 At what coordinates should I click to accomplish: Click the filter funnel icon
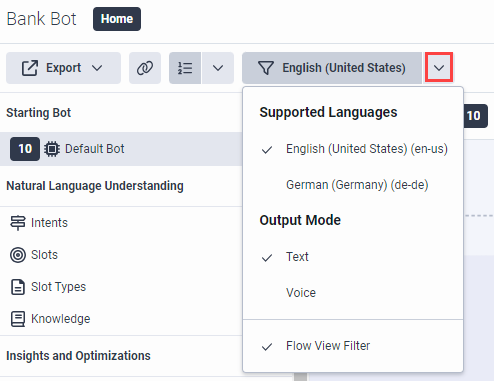coord(266,68)
